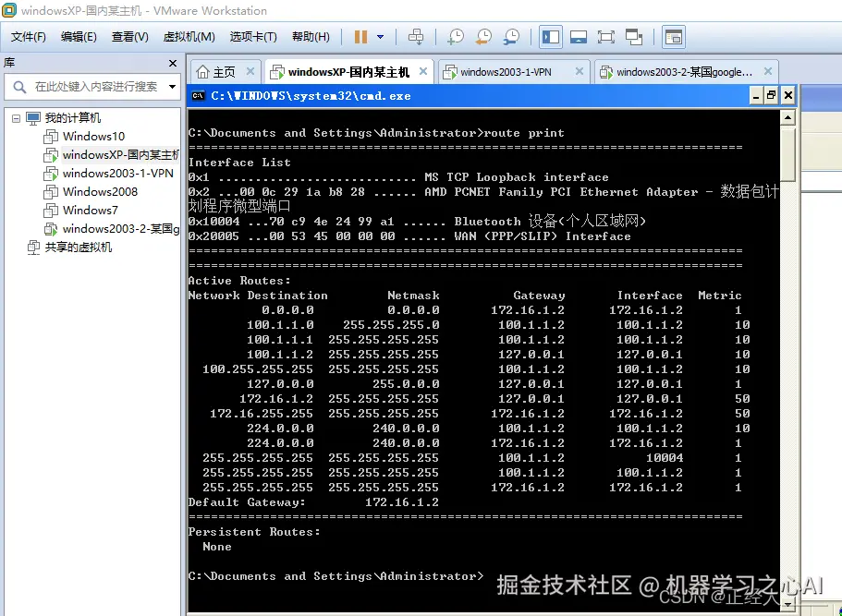842x616 pixels.
Task: Click 'route print' command text
Action: pos(523,133)
